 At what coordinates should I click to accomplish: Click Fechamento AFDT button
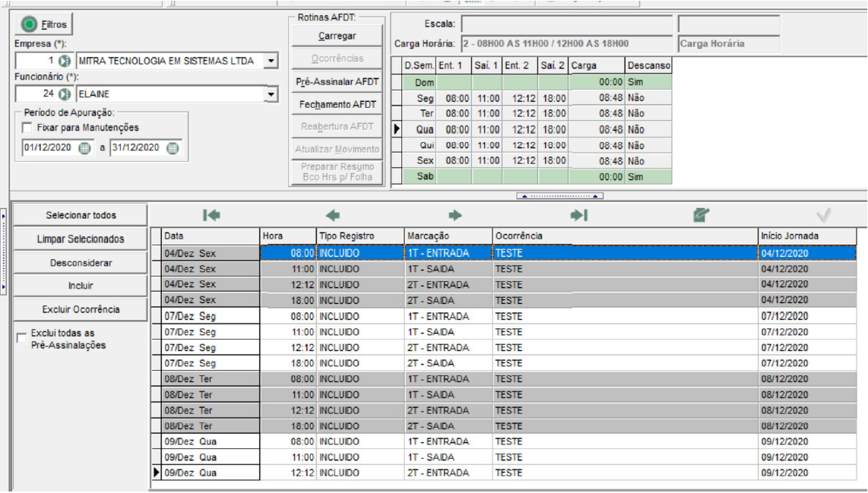pyautogui.click(x=337, y=104)
